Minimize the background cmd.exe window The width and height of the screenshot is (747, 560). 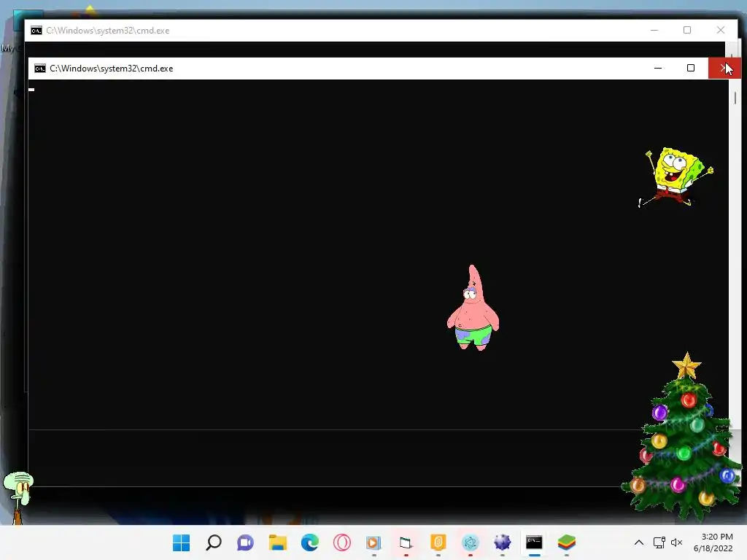click(x=654, y=30)
